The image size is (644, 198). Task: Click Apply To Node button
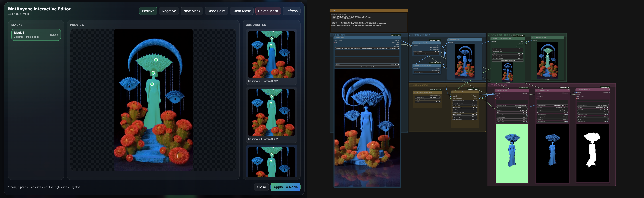(x=286, y=187)
